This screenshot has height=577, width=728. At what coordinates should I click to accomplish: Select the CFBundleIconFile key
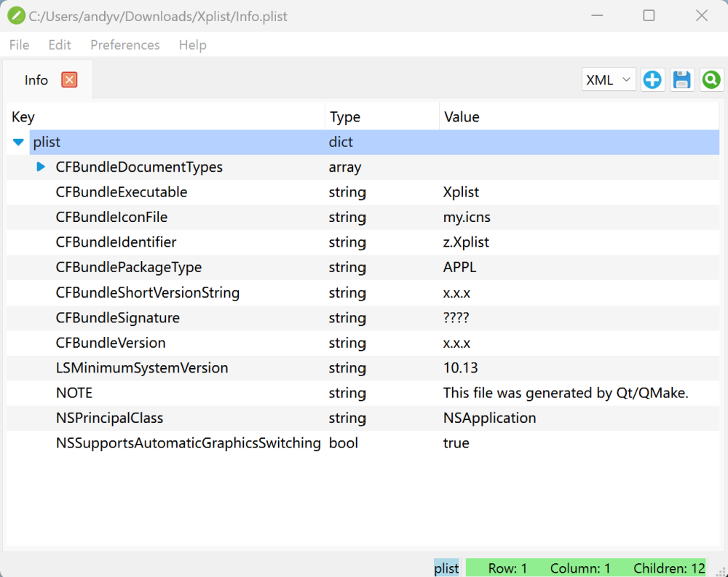(x=111, y=218)
